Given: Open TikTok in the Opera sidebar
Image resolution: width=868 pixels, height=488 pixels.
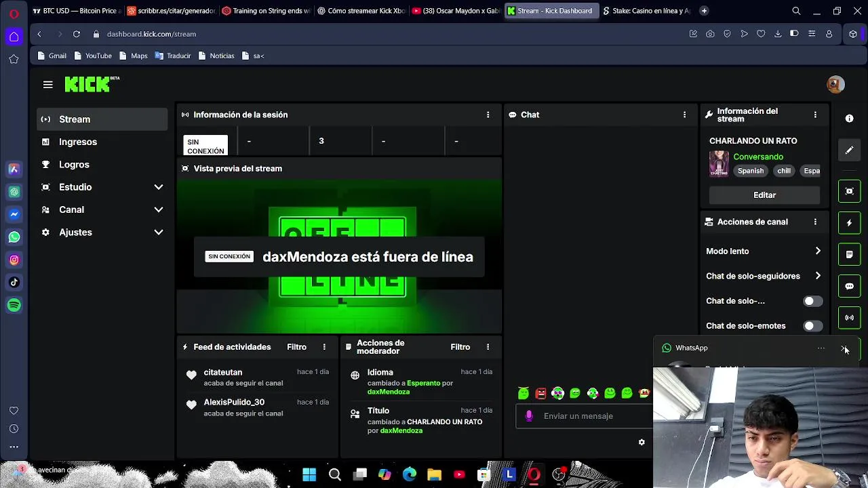Looking at the screenshot, I should point(14,282).
